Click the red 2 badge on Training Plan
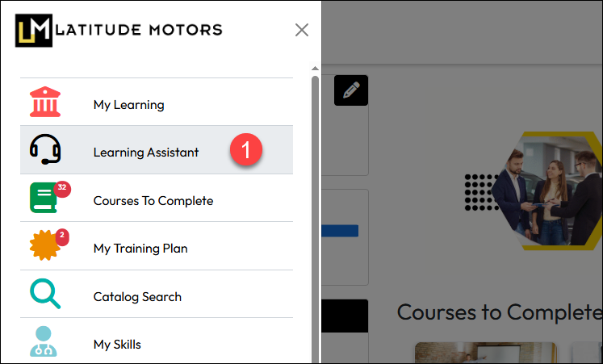The height and width of the screenshot is (364, 603). point(62,236)
